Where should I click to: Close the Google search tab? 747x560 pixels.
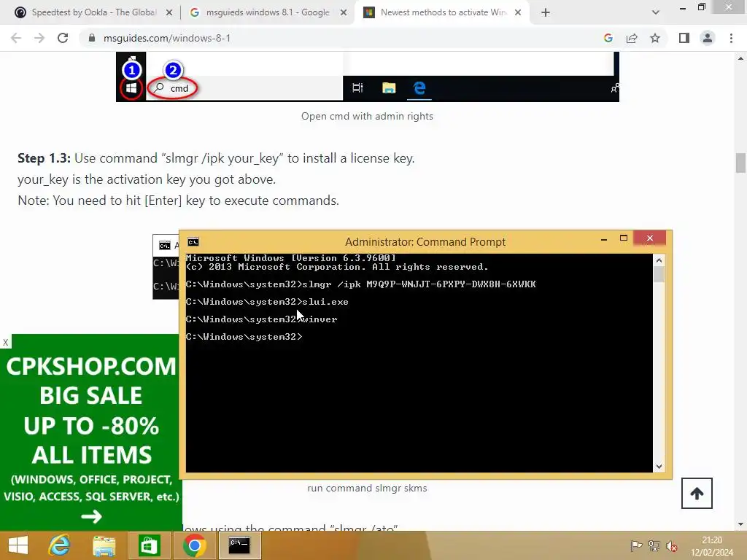coord(344,13)
